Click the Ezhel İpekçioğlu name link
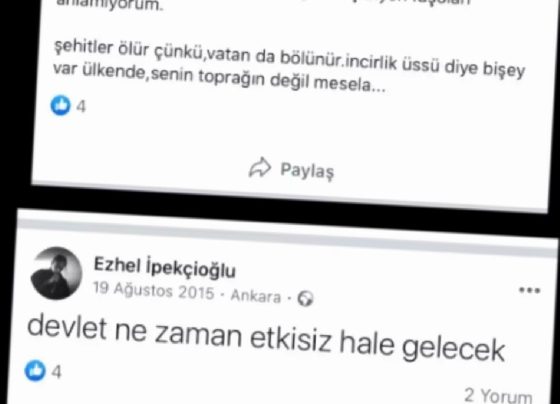This screenshot has width=560, height=404. tap(165, 268)
